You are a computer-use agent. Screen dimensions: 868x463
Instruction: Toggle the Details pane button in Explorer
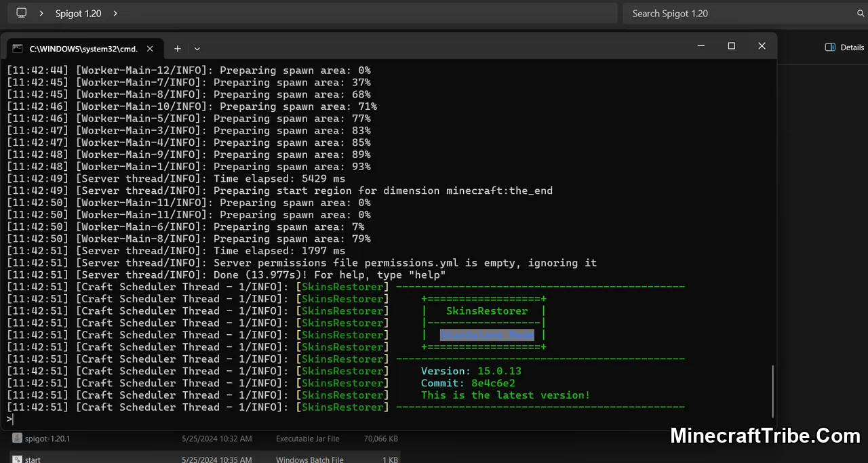[844, 47]
